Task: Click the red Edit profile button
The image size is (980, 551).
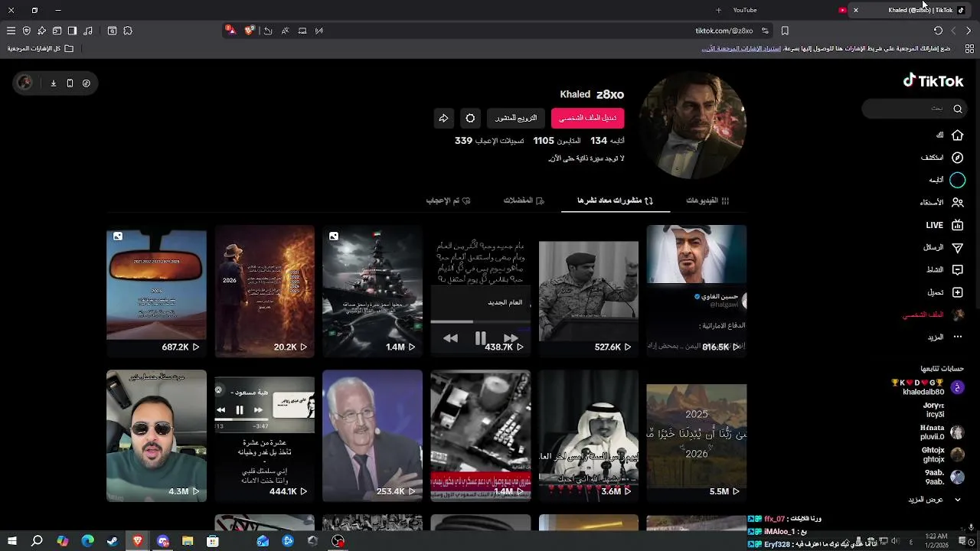Action: click(x=587, y=118)
